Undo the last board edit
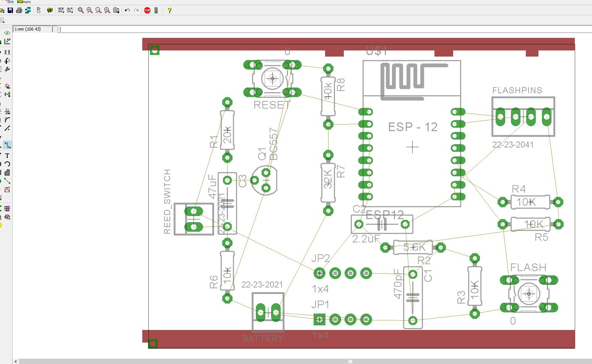The width and height of the screenshot is (592, 364). [127, 10]
